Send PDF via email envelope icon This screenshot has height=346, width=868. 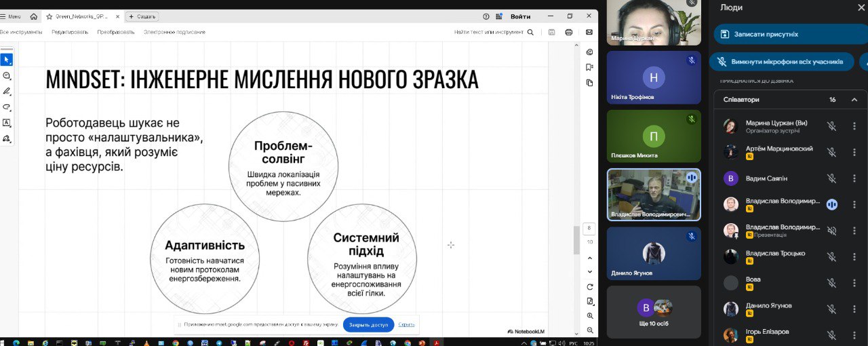[x=589, y=32]
